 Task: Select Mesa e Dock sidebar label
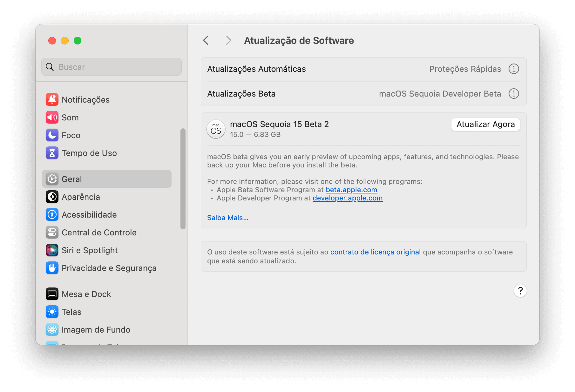point(86,294)
